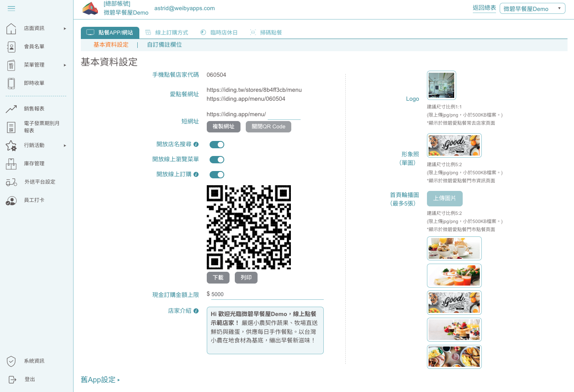Click the 登出 logout icon
The height and width of the screenshot is (392, 574).
click(12, 379)
